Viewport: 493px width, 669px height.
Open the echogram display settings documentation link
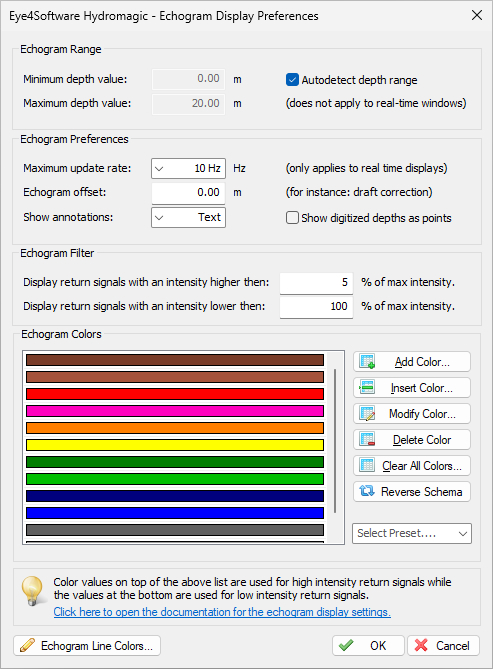tap(222, 612)
